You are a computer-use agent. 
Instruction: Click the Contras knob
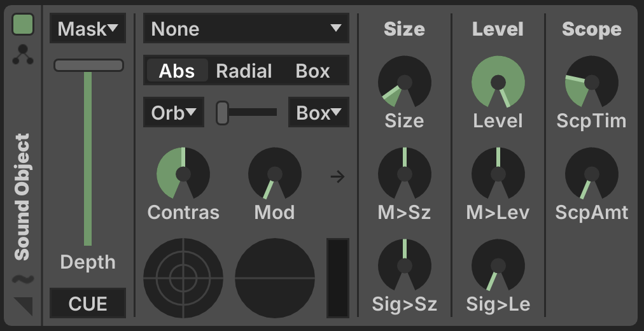pyautogui.click(x=183, y=173)
